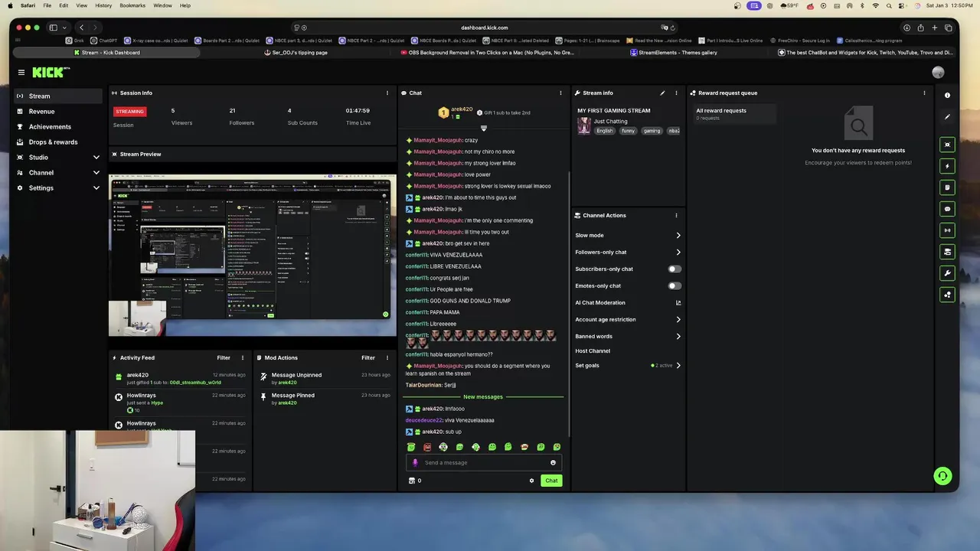Click arek420 link under Message Unpinned
This screenshot has width=980, height=551.
(x=287, y=383)
